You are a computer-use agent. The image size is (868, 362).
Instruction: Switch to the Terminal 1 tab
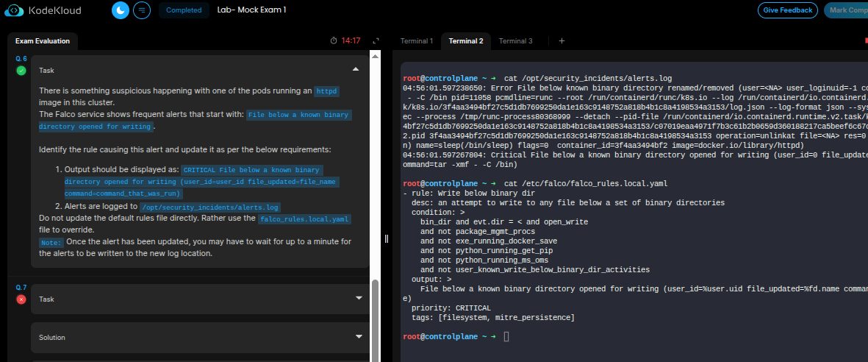416,41
